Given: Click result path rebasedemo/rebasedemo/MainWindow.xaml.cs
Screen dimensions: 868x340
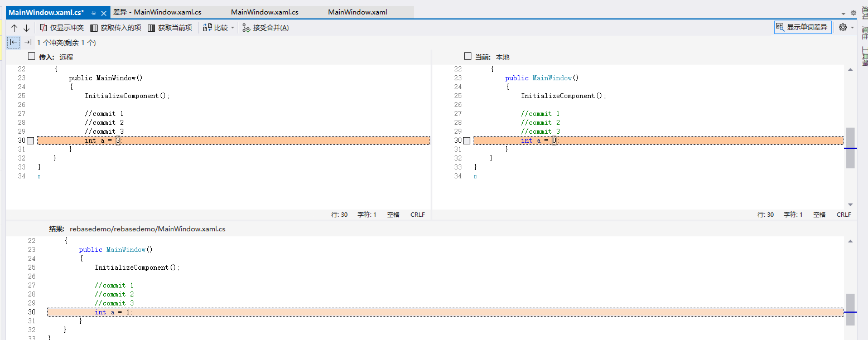Looking at the screenshot, I should click(147, 229).
